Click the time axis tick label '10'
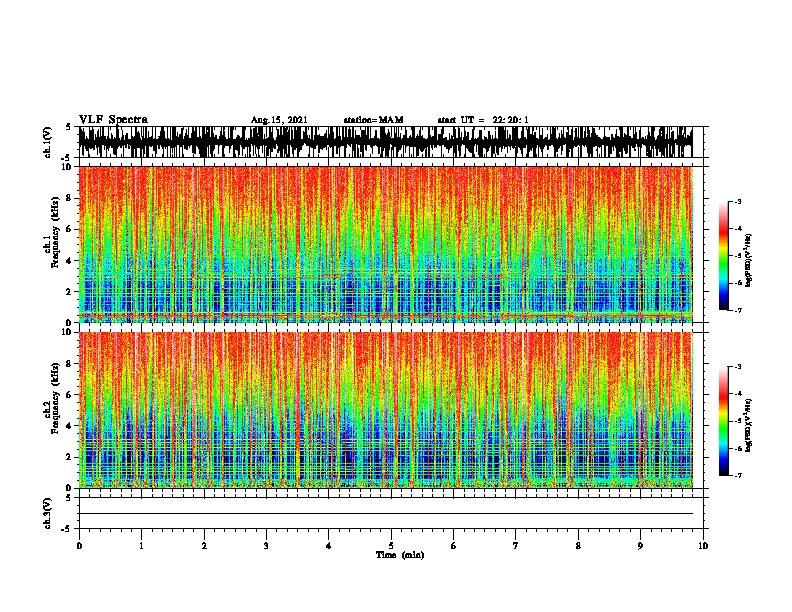The width and height of the screenshot is (792, 612). 703,546
